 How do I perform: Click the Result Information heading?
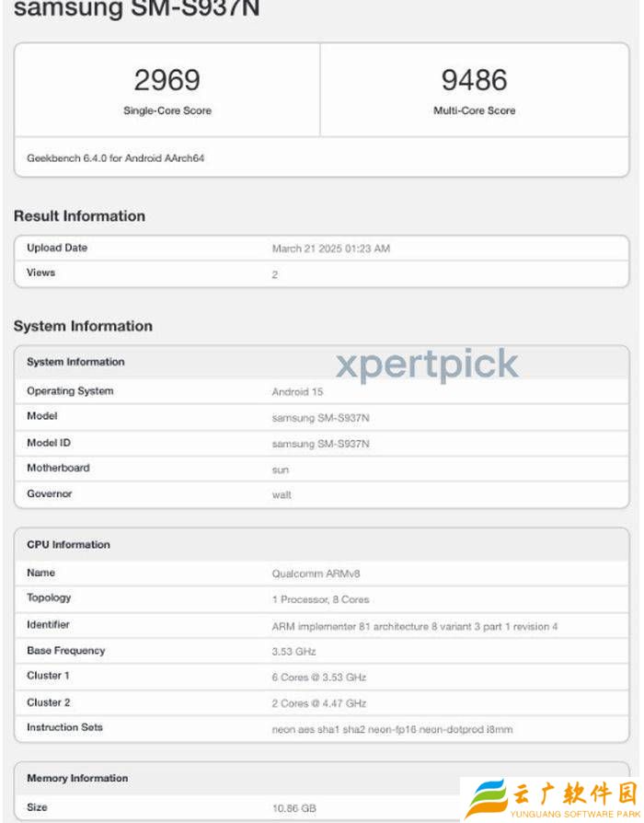[79, 216]
